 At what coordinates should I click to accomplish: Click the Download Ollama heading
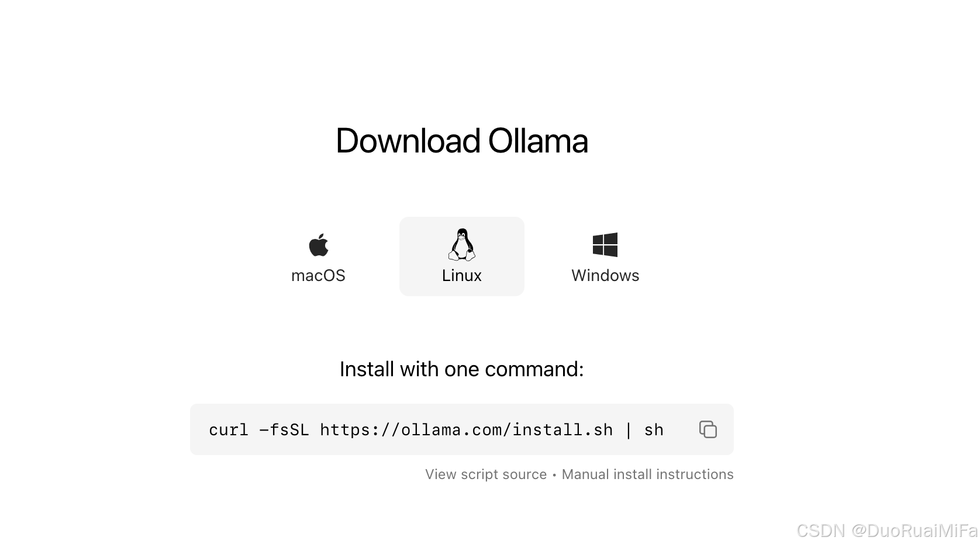coord(462,141)
